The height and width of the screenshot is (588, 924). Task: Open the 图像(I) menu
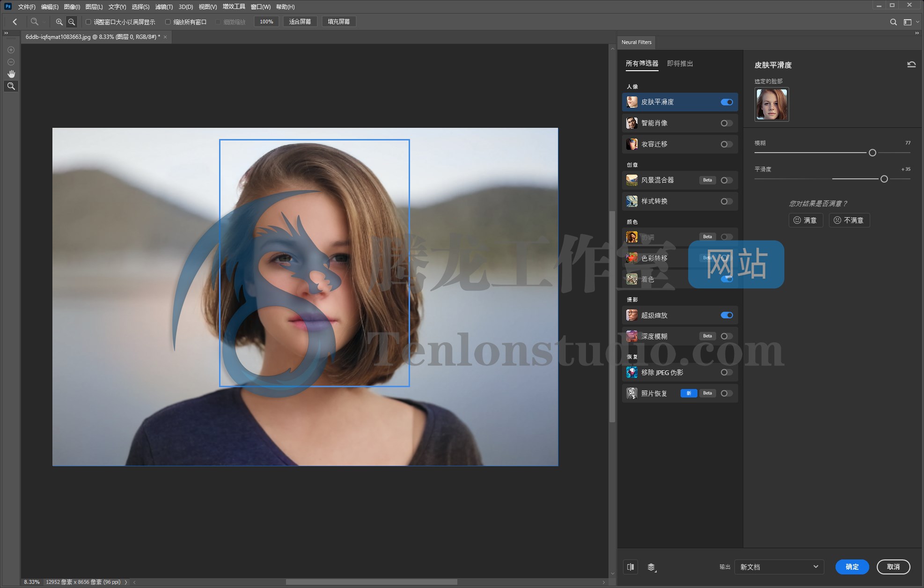[x=72, y=7]
